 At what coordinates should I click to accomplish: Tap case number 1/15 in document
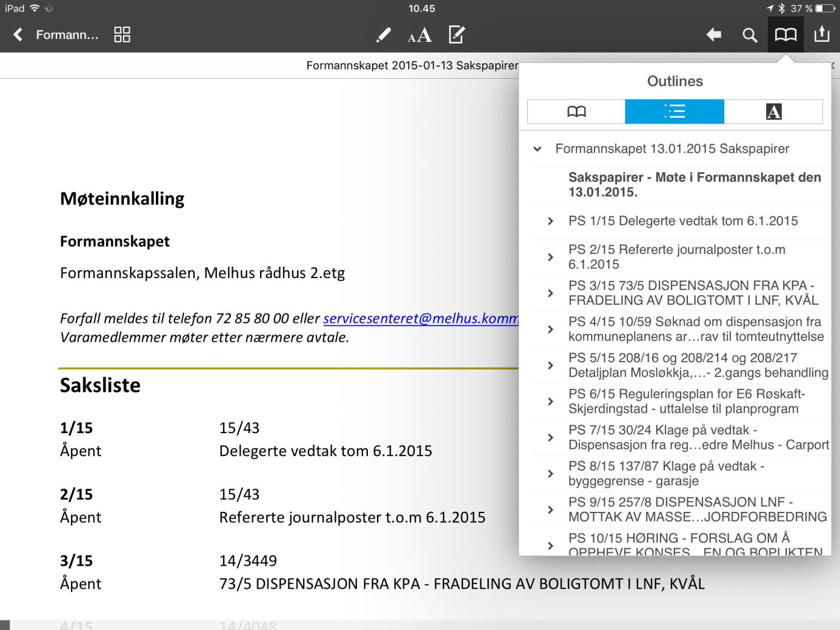pos(76,428)
